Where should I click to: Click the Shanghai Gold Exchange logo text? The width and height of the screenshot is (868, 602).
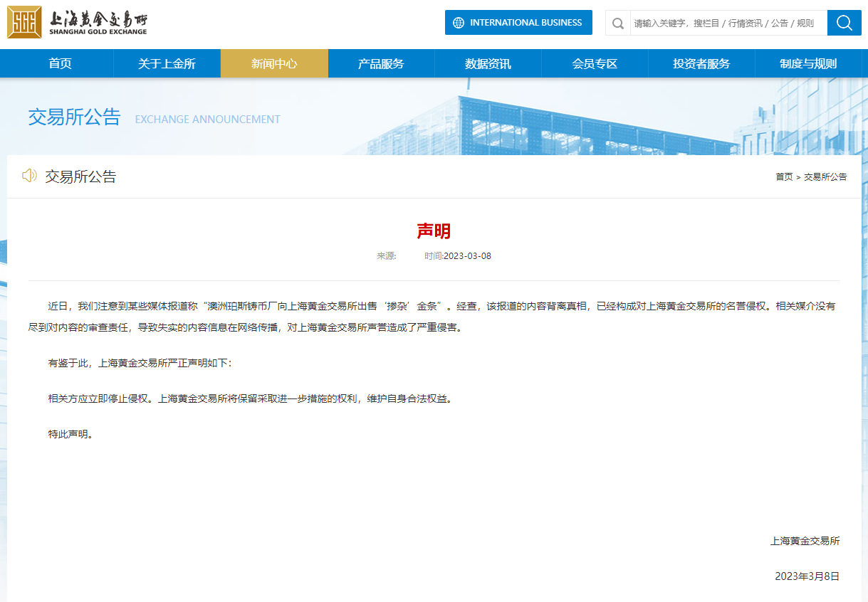(98, 23)
